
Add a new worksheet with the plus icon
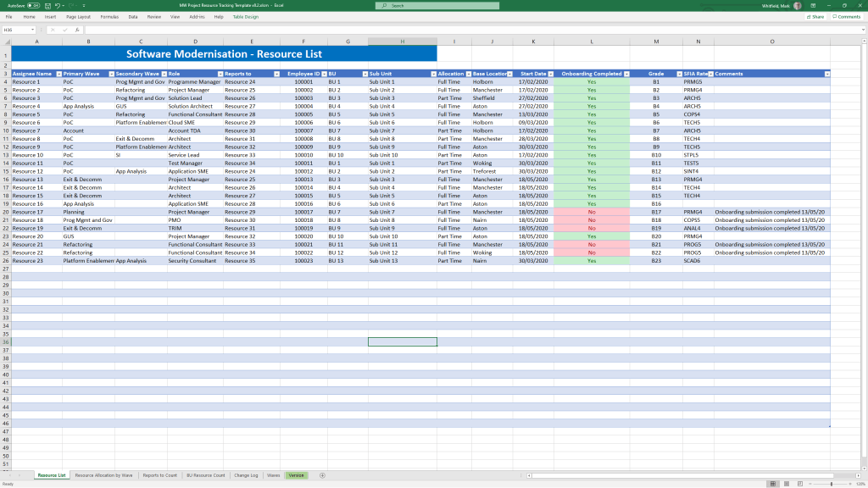[x=322, y=475]
